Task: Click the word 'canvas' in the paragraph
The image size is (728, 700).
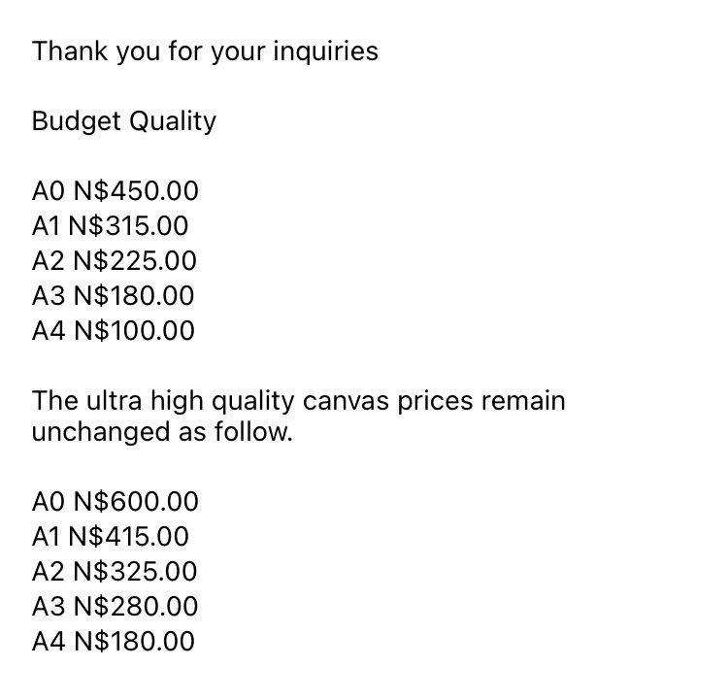Action: tap(346, 401)
